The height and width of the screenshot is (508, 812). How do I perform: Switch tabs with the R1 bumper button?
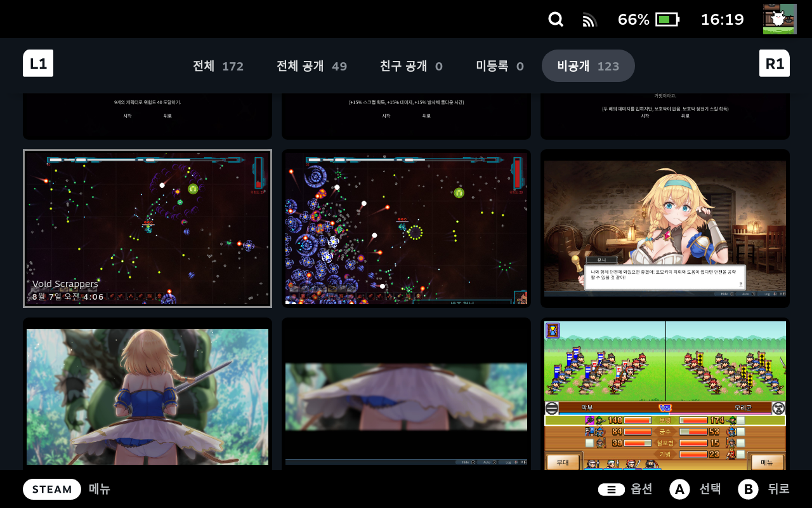[775, 63]
